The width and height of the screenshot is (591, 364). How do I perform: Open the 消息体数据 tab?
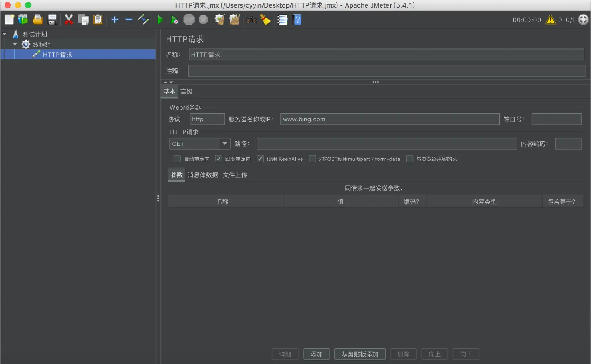point(203,175)
